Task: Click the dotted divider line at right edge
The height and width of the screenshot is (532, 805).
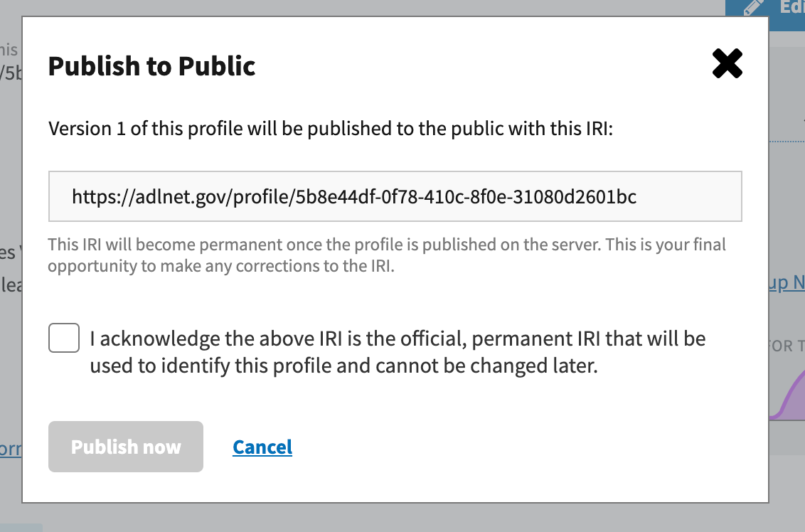Action: pos(787,142)
